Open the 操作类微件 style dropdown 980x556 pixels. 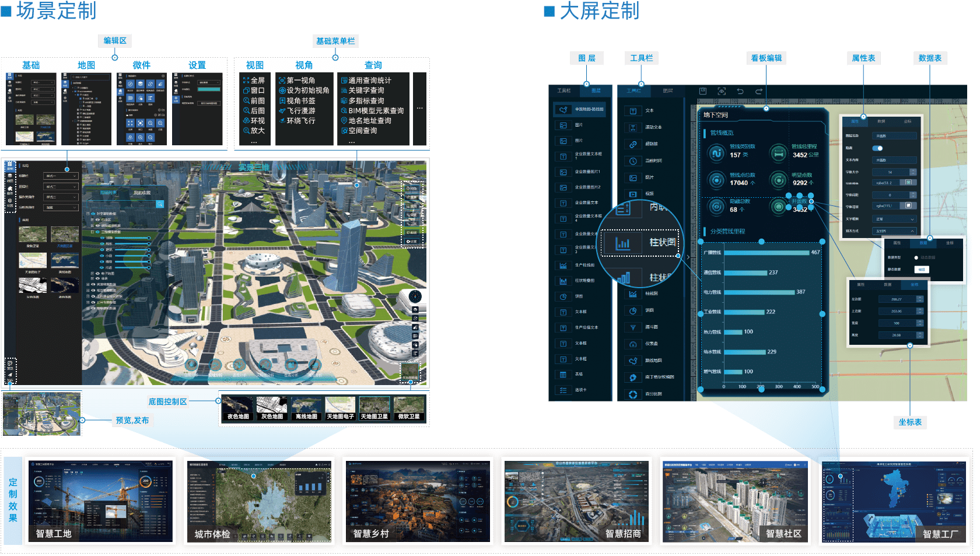pos(61,197)
